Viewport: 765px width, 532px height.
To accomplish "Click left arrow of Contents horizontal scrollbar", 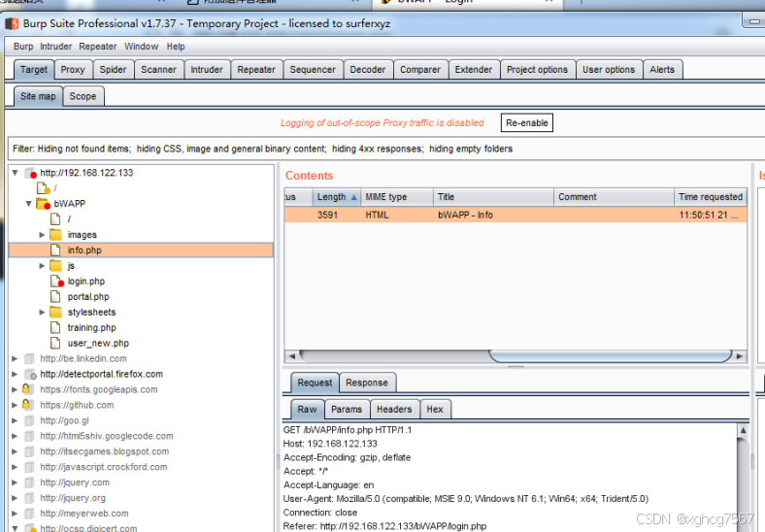I will (292, 356).
